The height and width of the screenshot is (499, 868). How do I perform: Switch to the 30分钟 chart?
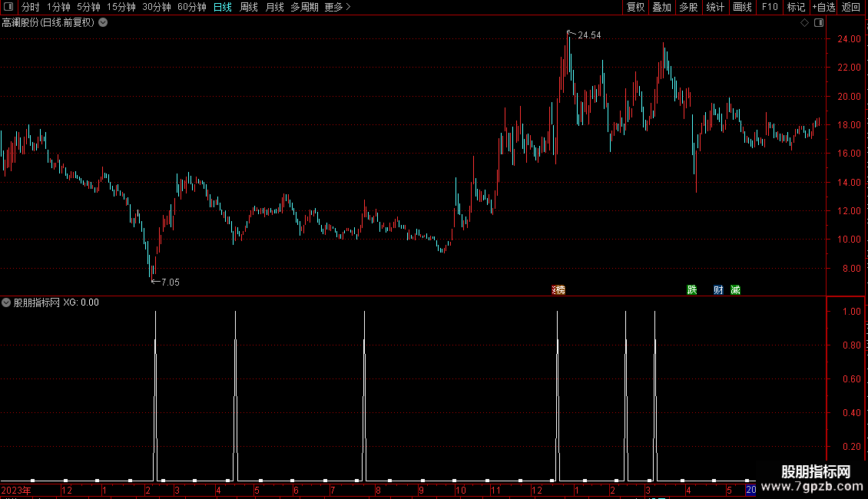click(156, 7)
